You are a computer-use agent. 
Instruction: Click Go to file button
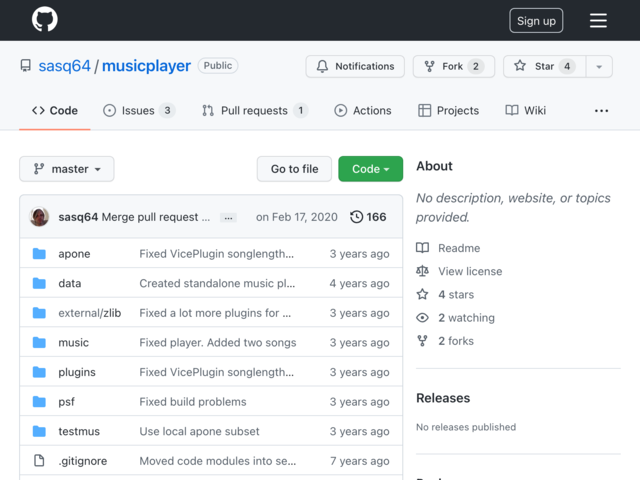(294, 169)
